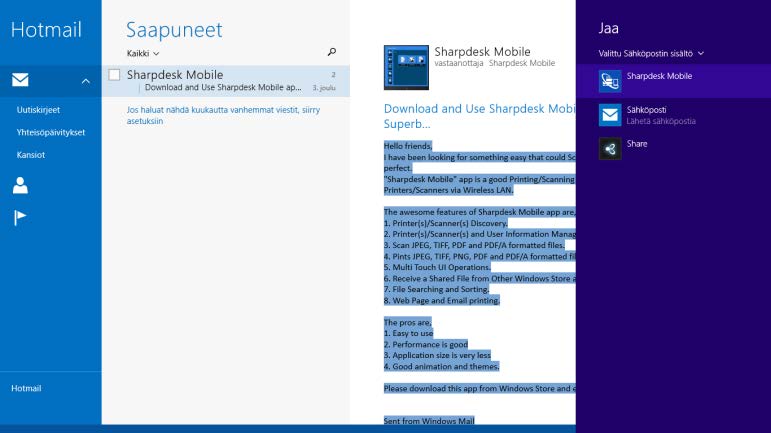Collapse the mail folders chevron

[86, 81]
